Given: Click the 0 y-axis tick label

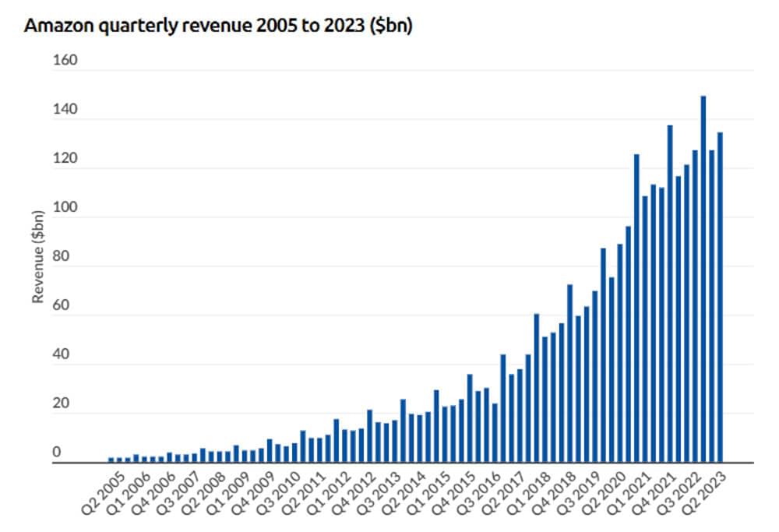Looking at the screenshot, I should pos(56,453).
